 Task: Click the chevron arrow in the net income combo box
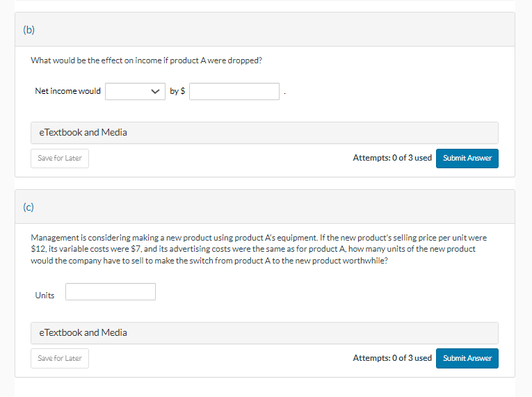coord(154,91)
